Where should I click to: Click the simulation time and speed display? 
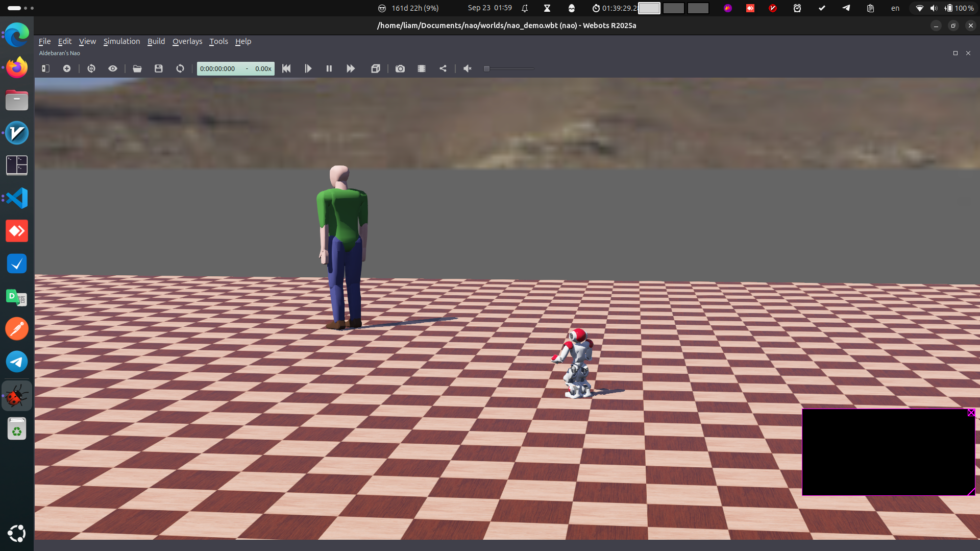click(236, 68)
